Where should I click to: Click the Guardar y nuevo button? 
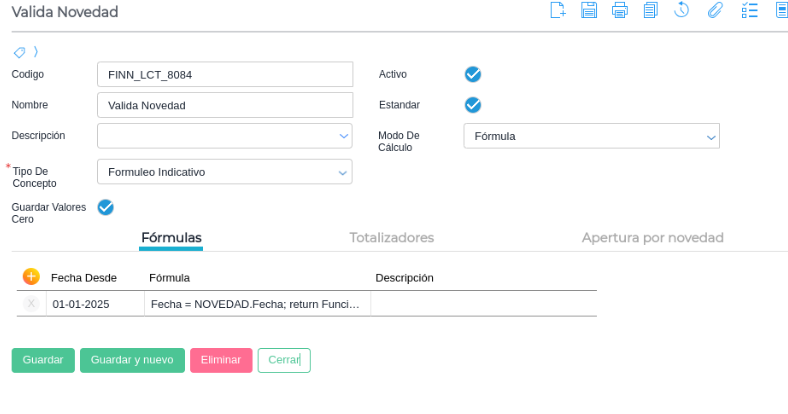132,360
